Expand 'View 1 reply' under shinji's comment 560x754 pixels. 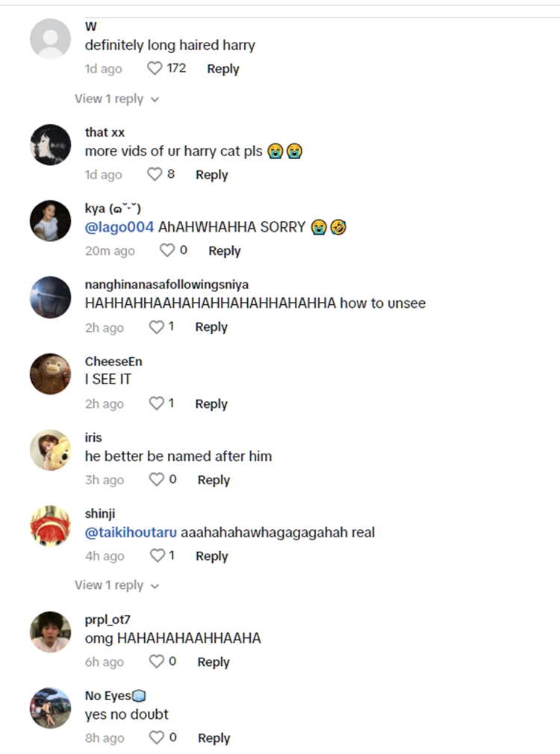(x=116, y=585)
